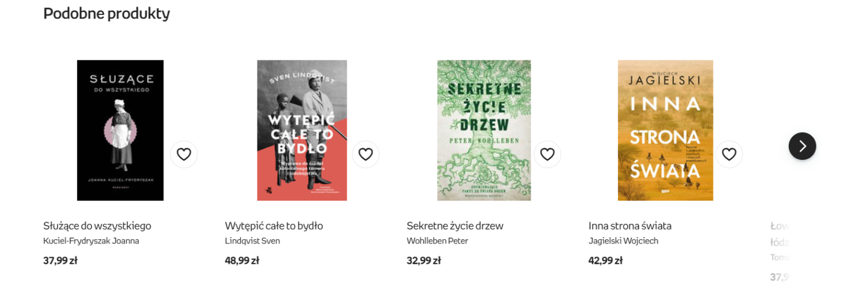Click the 37,99 zł price

[60, 261]
